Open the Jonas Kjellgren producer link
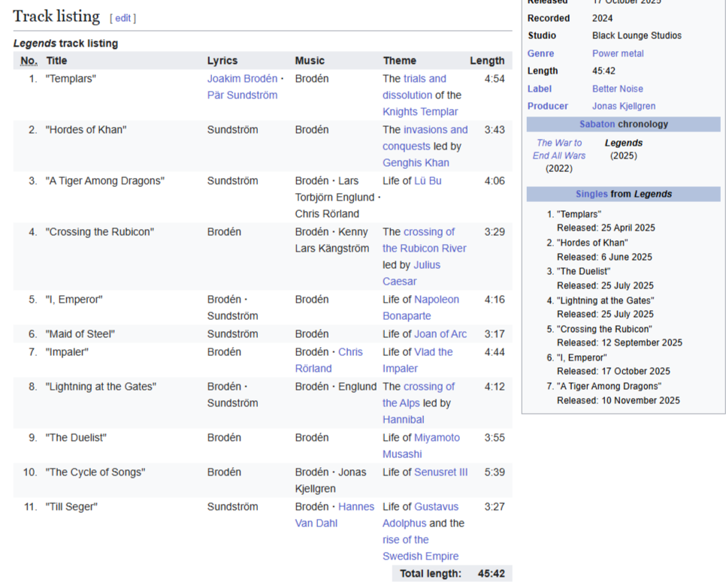Image resolution: width=726 pixels, height=588 pixels. point(624,107)
